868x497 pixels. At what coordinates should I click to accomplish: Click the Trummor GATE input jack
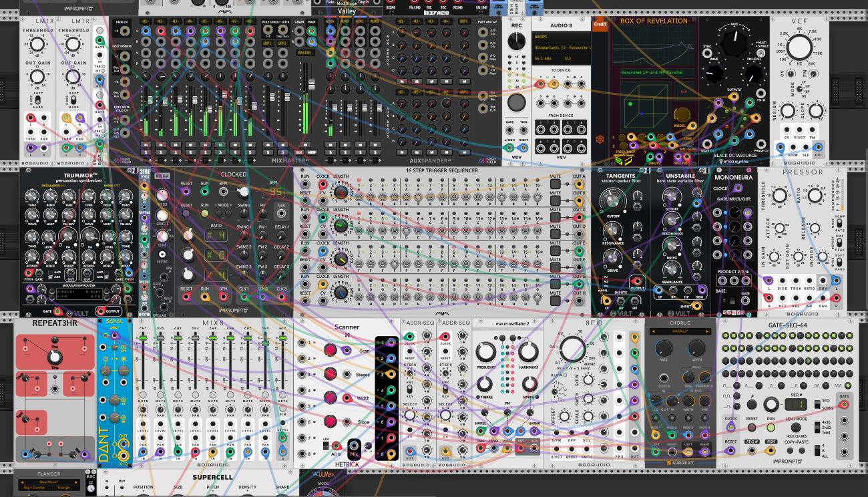click(59, 311)
